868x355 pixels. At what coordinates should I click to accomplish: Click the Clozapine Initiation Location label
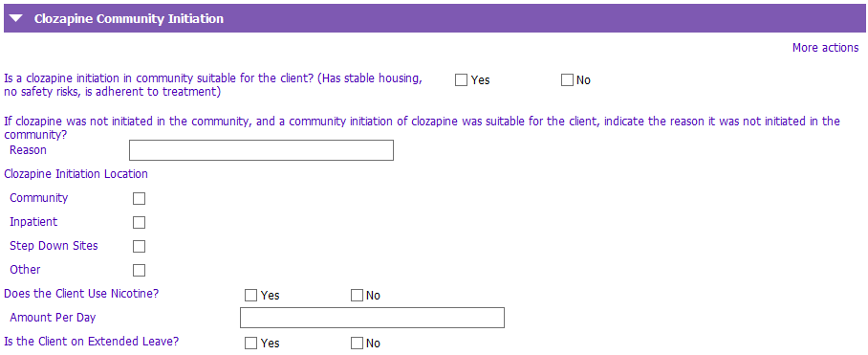pos(76,174)
